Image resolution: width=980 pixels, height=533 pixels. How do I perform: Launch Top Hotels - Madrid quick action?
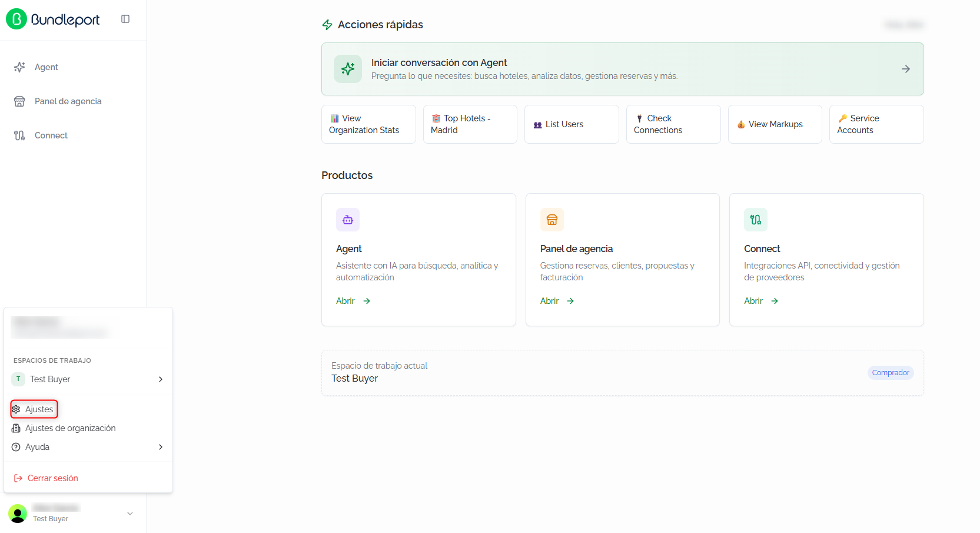point(470,124)
